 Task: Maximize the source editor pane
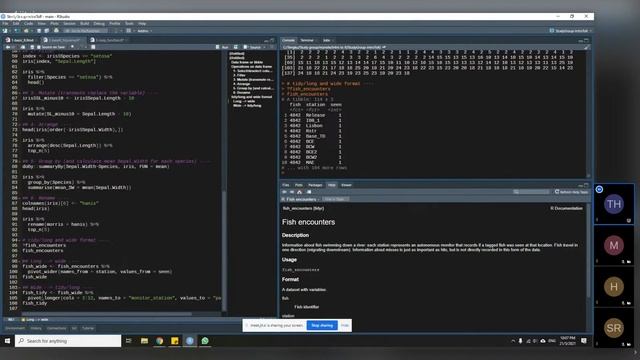tap(272, 40)
